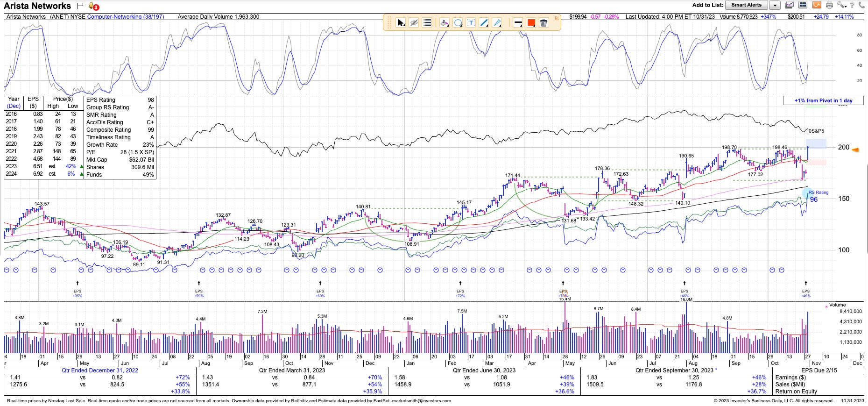The image size is (868, 406).
Task: Click the 198.70 price high label
Action: click(x=729, y=148)
